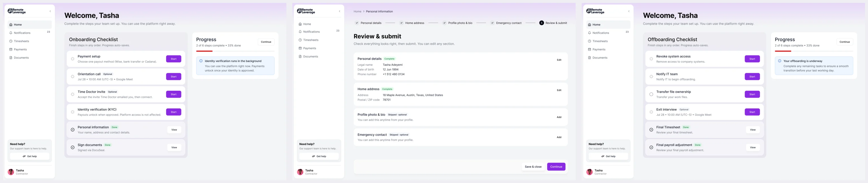
Task: Click the Notifications bell icon in Offboarding sidebar
Action: tap(589, 33)
